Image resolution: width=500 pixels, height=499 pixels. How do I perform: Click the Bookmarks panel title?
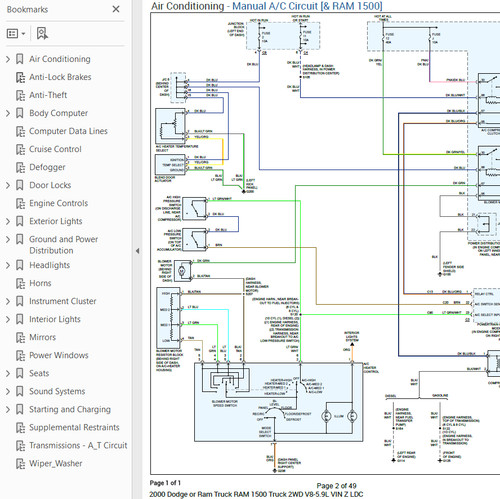27,9
